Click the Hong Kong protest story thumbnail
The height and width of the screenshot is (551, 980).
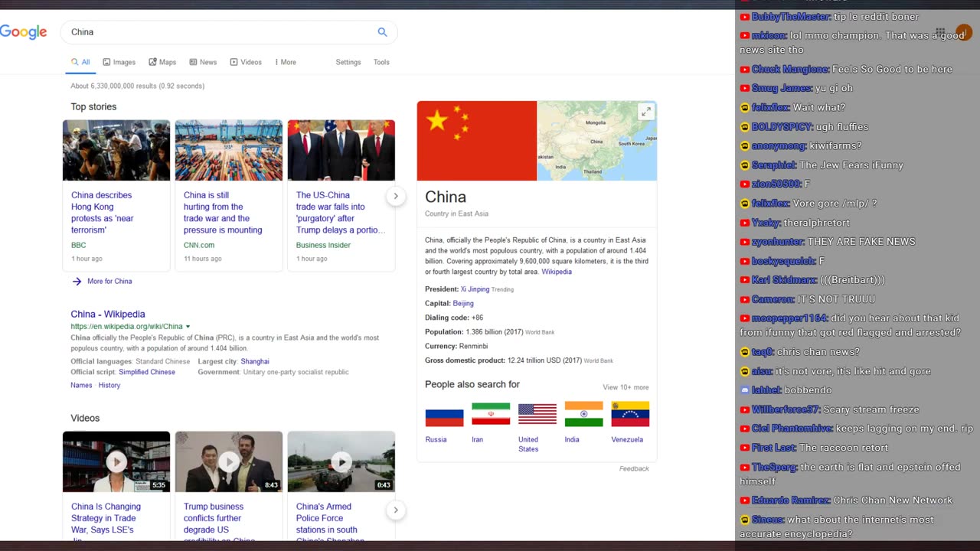(116, 150)
